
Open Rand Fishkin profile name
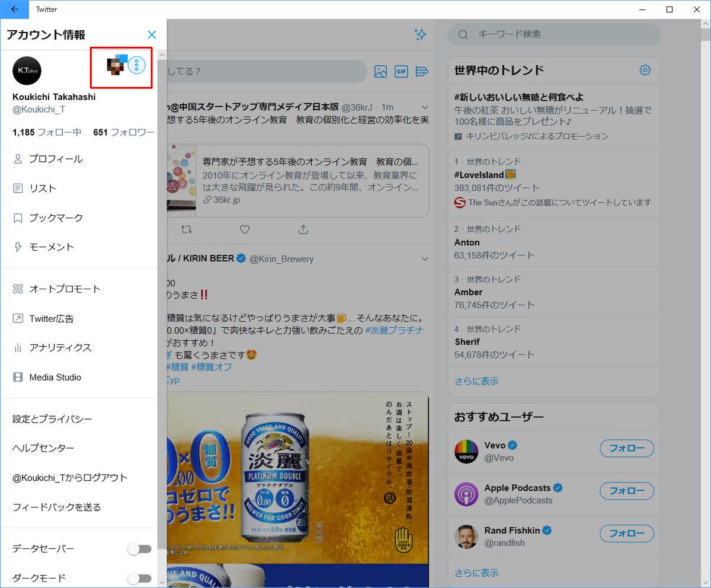click(x=513, y=531)
